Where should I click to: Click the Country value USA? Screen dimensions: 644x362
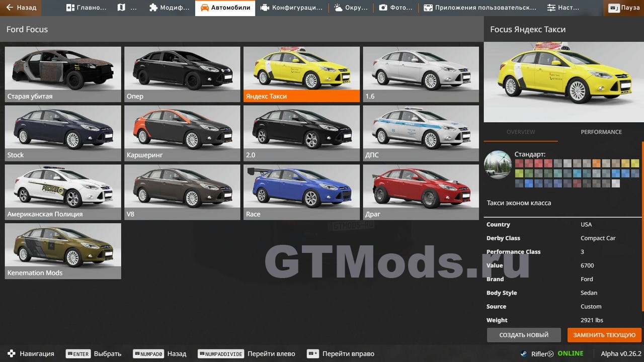coord(586,224)
